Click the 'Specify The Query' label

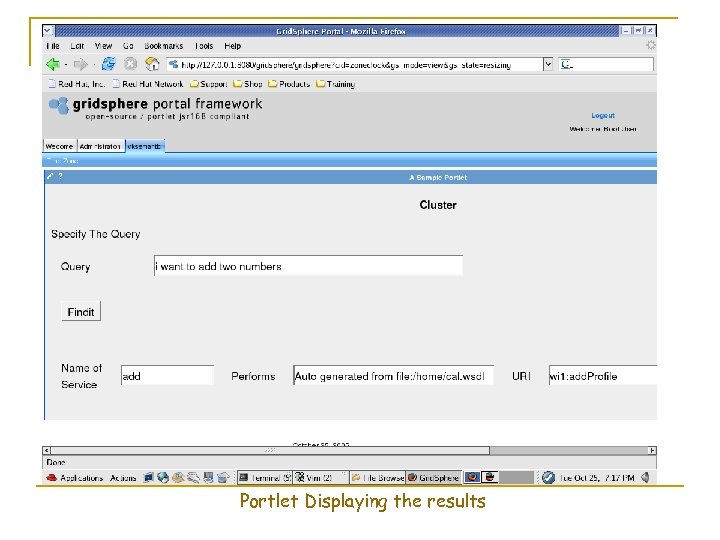[x=96, y=234]
